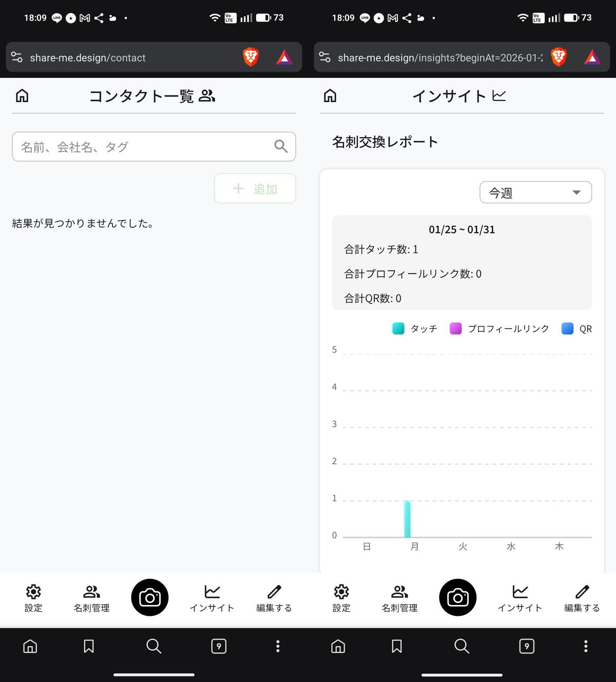This screenshot has width=616, height=682.
Task: Tap site settings icon in right address bar
Action: pyautogui.click(x=325, y=57)
